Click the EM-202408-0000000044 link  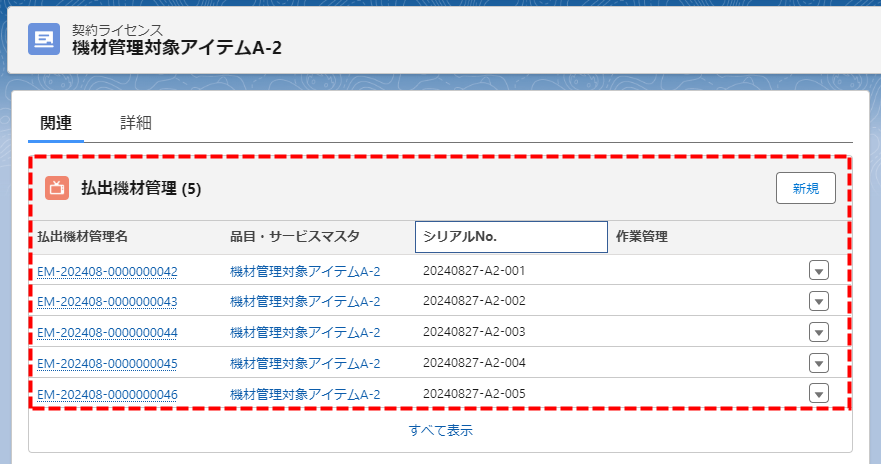[107, 332]
